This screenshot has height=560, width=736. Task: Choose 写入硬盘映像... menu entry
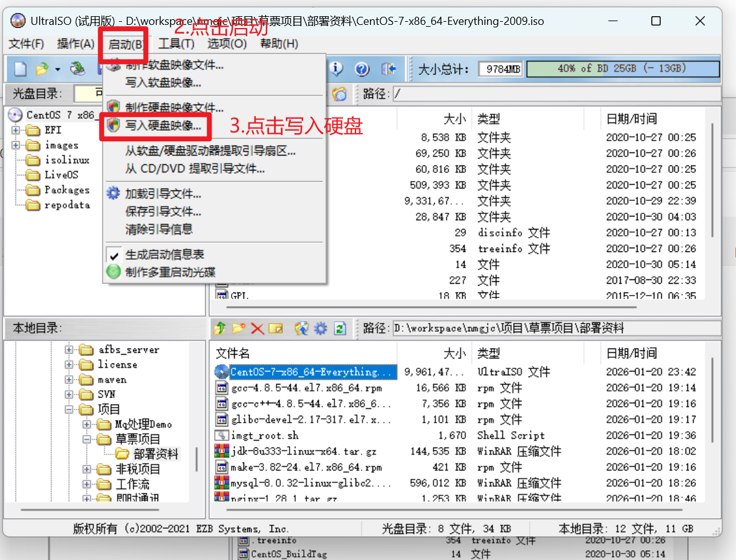click(214, 125)
